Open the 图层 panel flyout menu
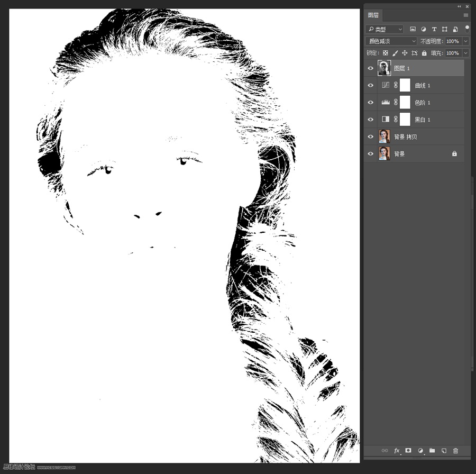 465,15
